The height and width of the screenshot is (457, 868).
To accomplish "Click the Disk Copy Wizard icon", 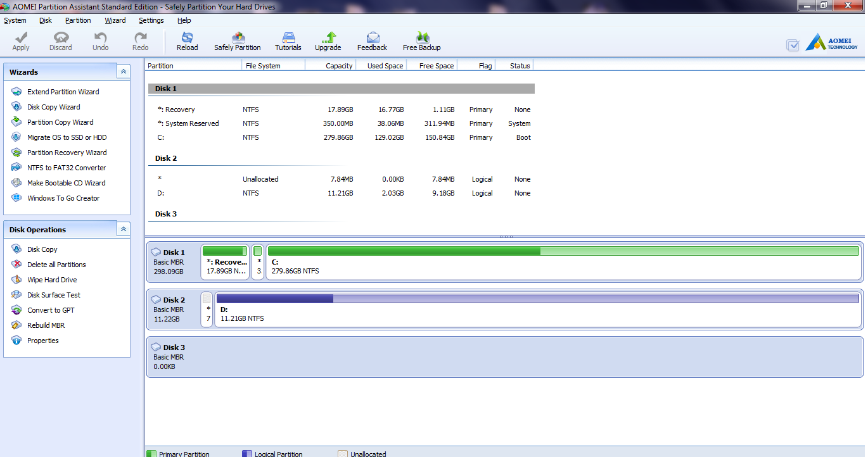I will tap(16, 107).
